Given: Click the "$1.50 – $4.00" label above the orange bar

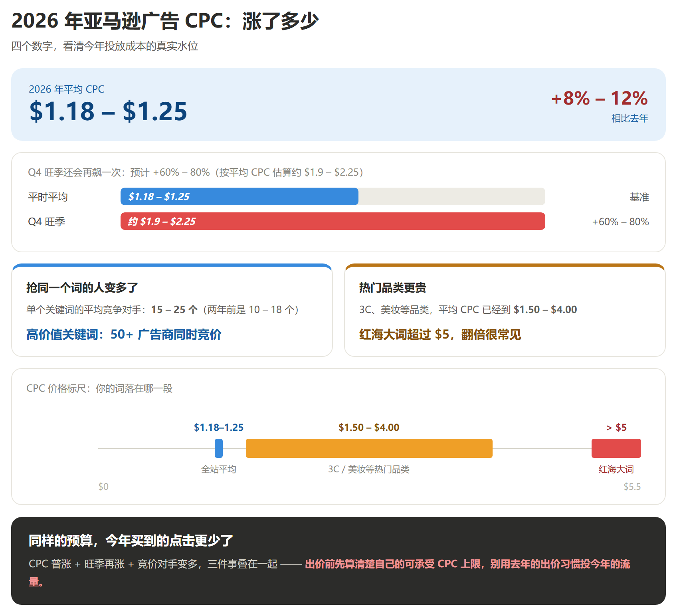Looking at the screenshot, I should [x=369, y=427].
